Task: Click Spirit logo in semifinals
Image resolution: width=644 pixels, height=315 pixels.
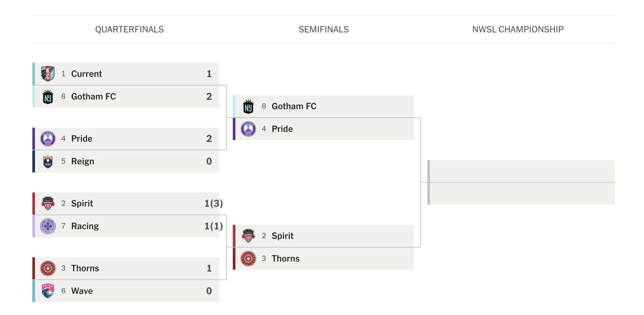Action: tap(248, 236)
